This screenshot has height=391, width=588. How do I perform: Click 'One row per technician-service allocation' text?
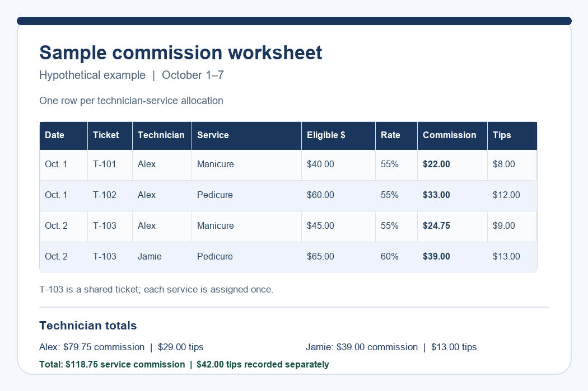click(x=131, y=101)
